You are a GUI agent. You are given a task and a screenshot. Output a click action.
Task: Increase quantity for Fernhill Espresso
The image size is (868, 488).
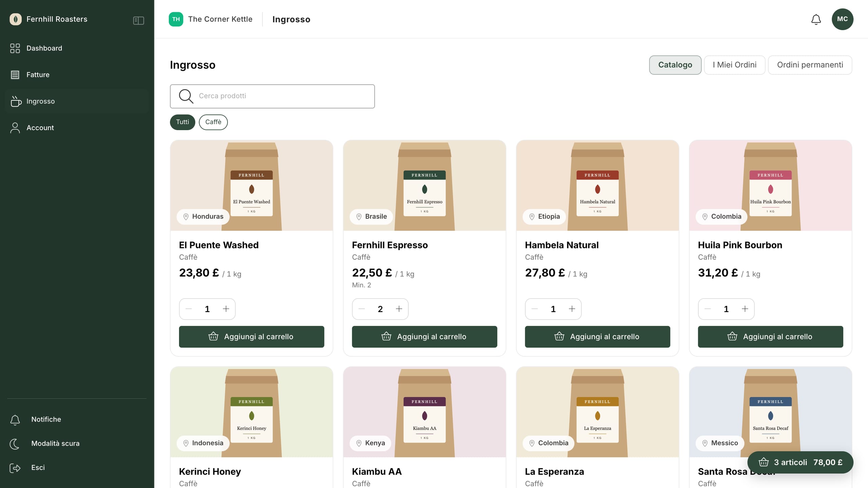pyautogui.click(x=399, y=309)
